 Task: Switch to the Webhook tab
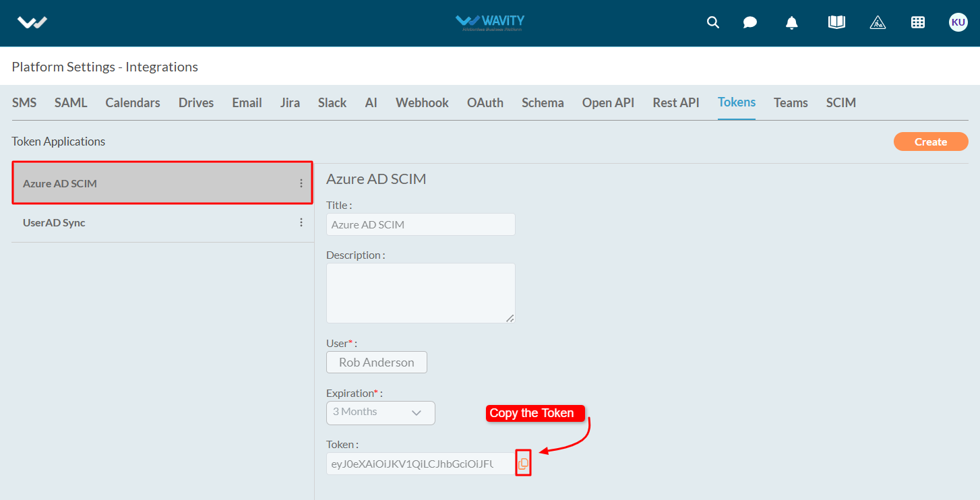[x=422, y=102]
